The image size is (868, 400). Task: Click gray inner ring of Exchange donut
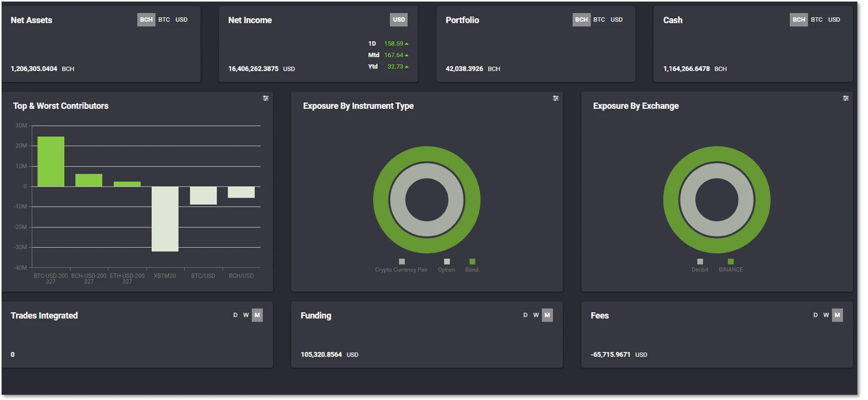717,169
